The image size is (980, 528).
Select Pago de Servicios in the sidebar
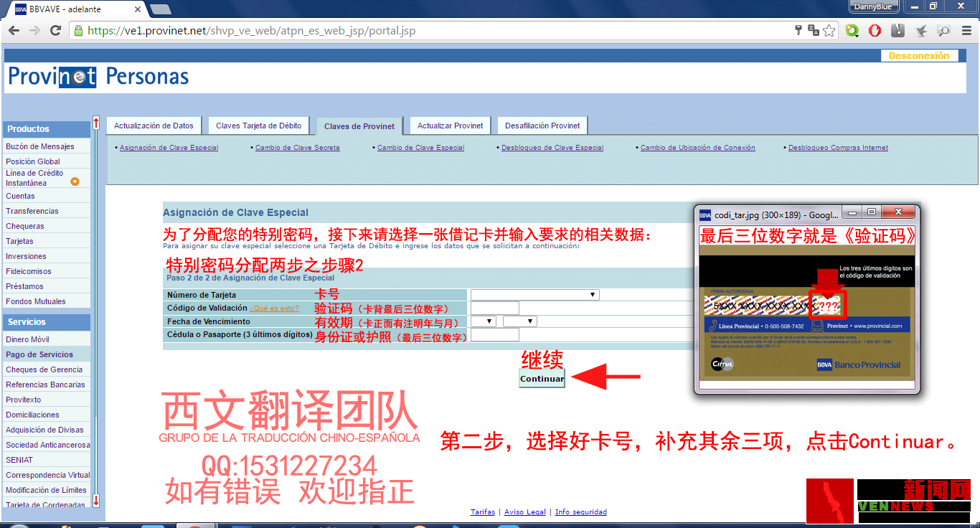[47, 354]
